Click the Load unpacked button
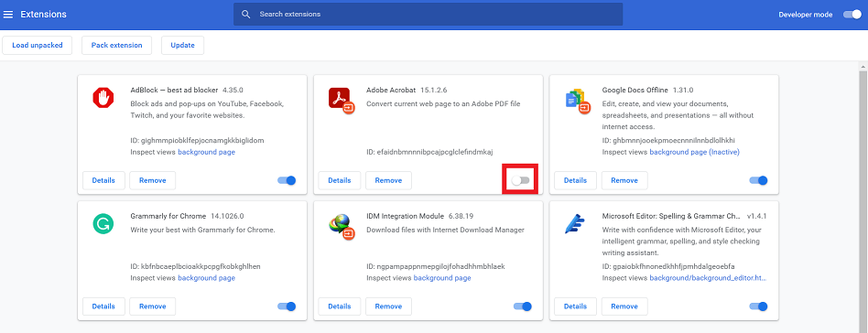Screen dimensions: 868x333 38,46
